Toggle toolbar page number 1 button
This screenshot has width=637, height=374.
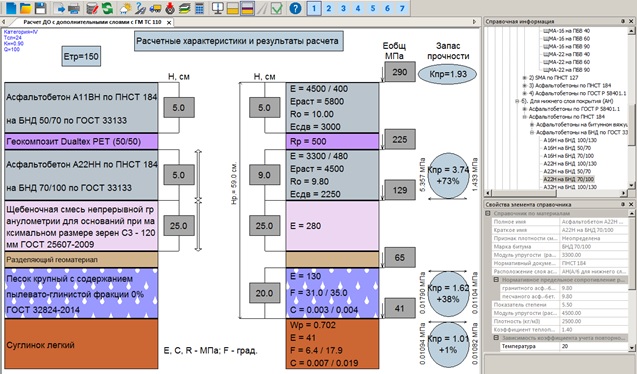pyautogui.click(x=314, y=8)
